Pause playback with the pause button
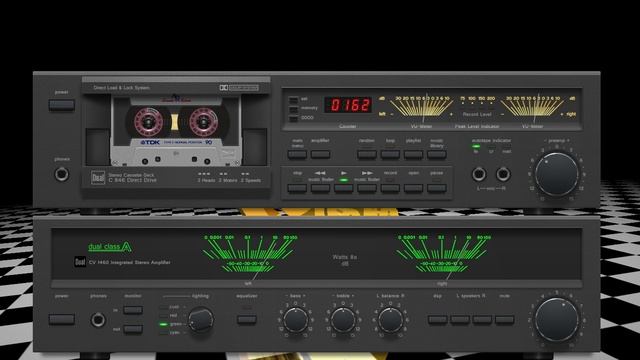Screen dimensions: 640x360 tap(437, 188)
